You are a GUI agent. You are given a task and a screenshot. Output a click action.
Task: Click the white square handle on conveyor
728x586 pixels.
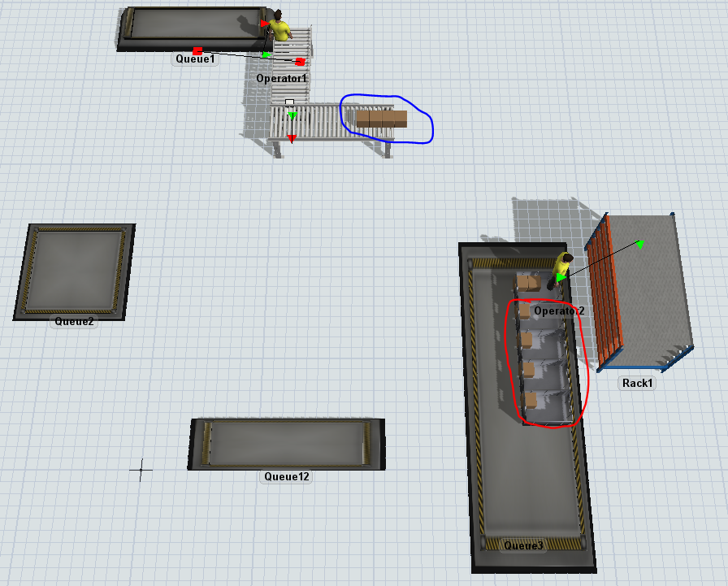tap(289, 102)
